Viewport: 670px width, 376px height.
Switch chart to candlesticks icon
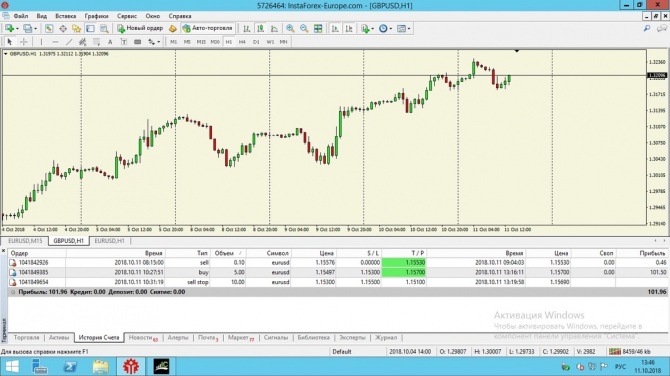pos(260,29)
